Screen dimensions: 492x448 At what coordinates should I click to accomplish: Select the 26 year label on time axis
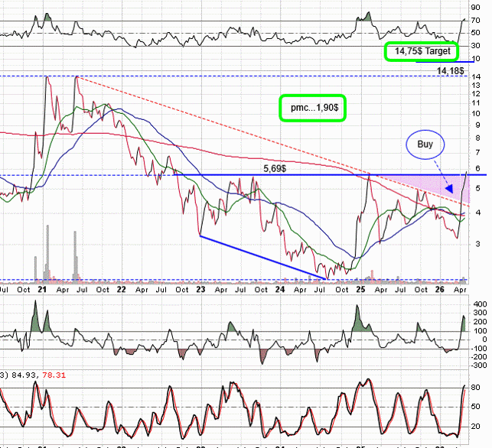pos(440,289)
